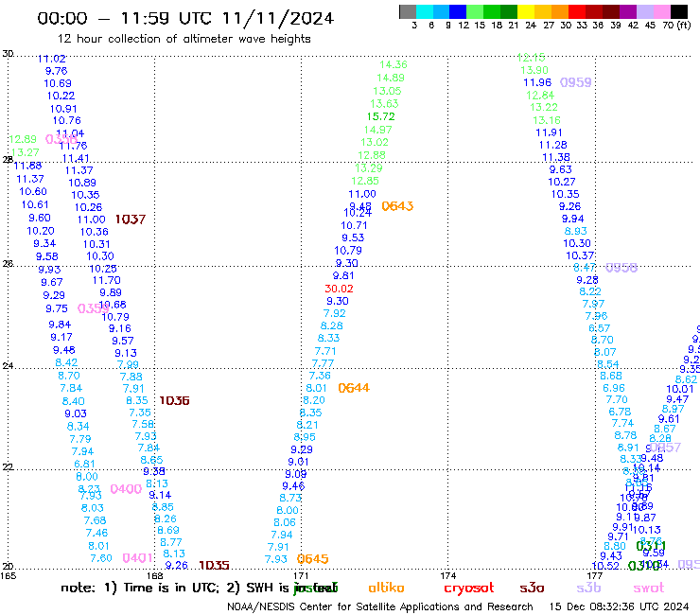Click the '12 hour collection' subtitle
This screenshot has width=700, height=615.
click(x=184, y=39)
